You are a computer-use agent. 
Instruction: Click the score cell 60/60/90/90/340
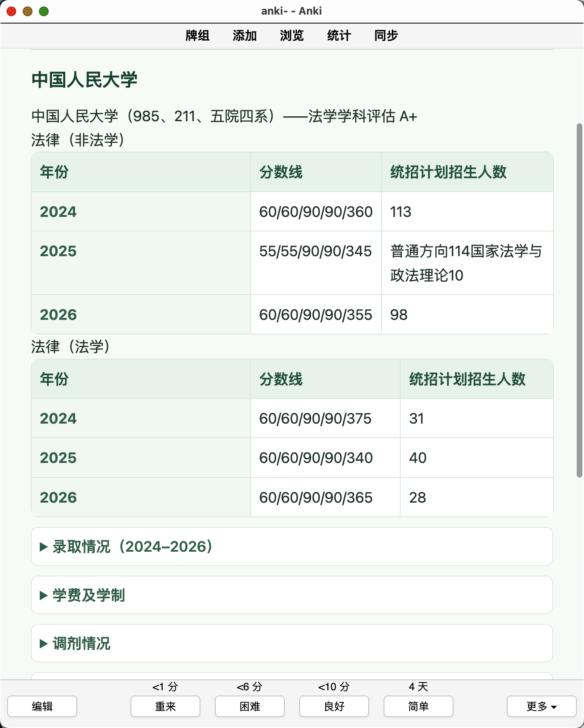[x=325, y=458]
